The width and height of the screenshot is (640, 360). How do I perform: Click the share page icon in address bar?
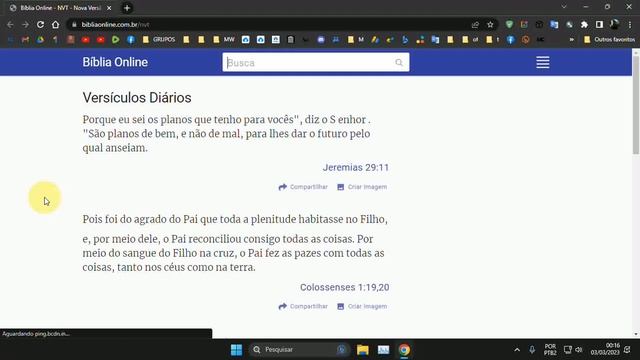[475, 24]
